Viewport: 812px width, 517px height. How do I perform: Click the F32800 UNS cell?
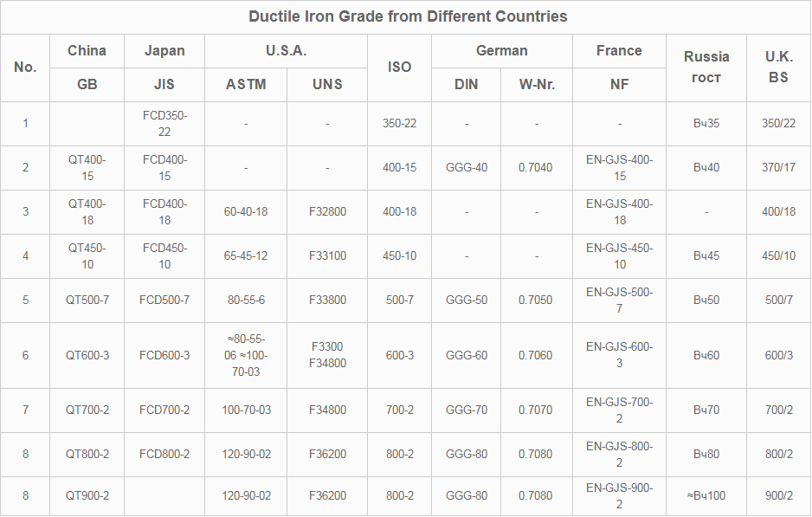(327, 211)
